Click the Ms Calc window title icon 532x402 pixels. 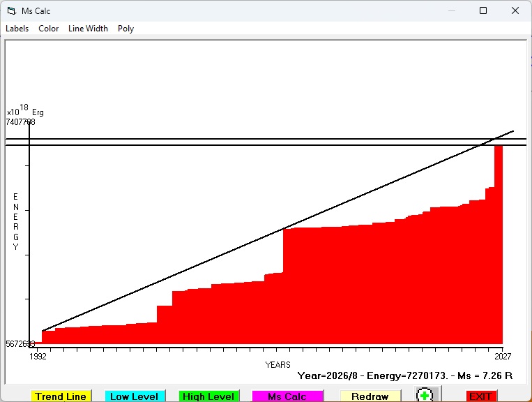pos(12,11)
